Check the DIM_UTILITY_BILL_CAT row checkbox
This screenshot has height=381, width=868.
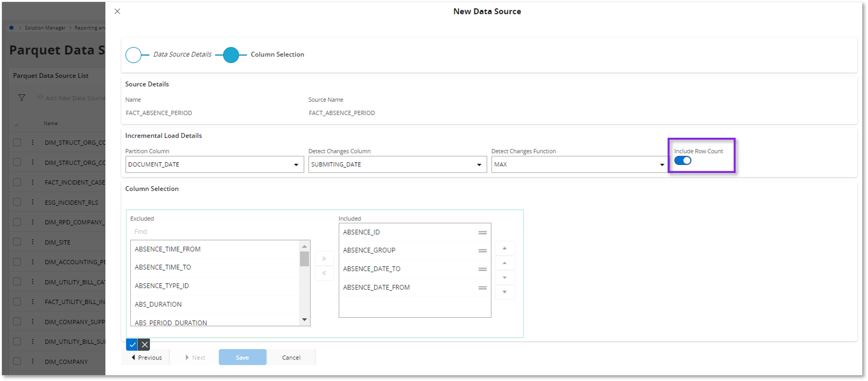17,282
